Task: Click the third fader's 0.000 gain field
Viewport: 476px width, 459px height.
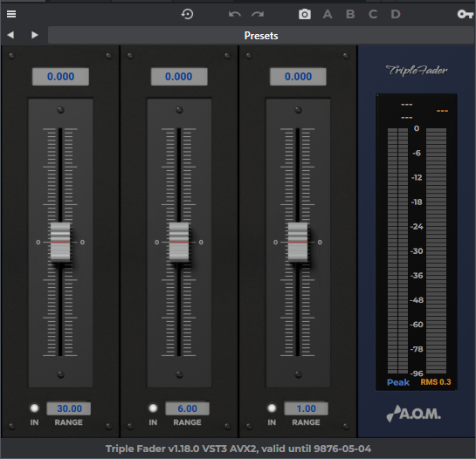Action: [x=298, y=77]
